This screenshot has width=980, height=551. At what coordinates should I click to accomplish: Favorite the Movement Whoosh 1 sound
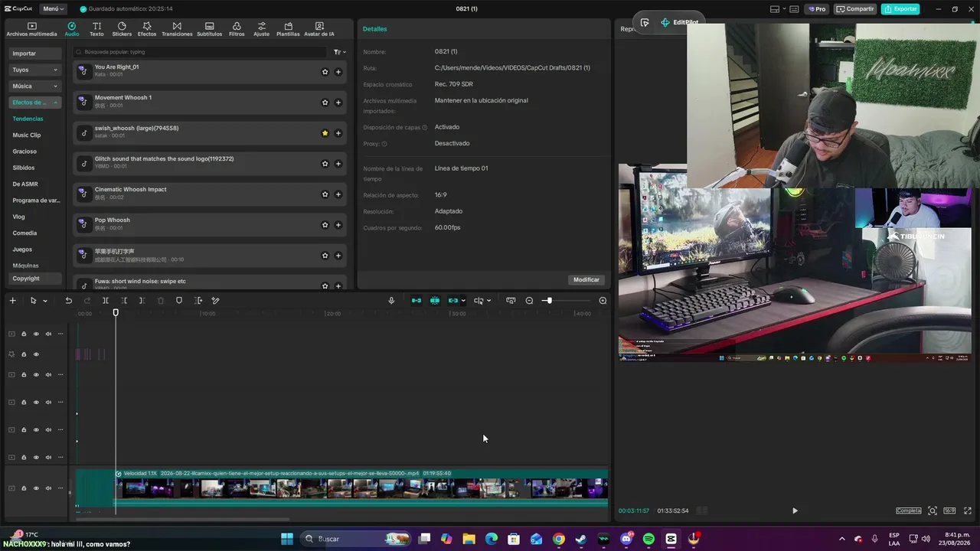coord(325,103)
